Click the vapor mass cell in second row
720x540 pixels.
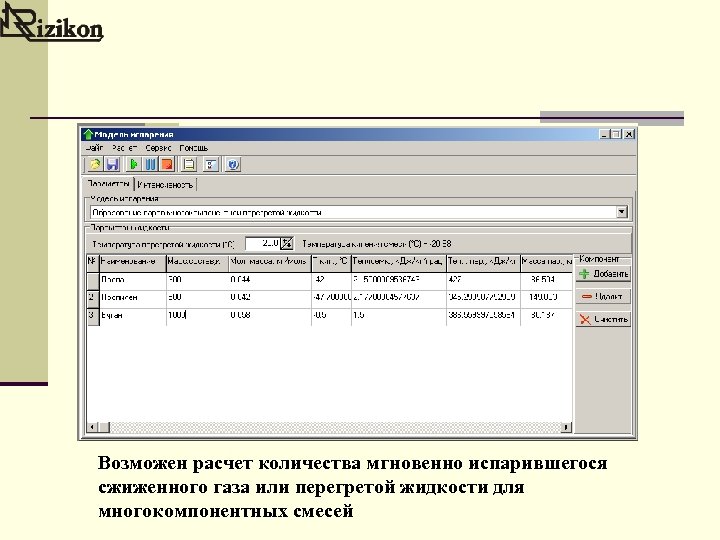tap(546, 299)
